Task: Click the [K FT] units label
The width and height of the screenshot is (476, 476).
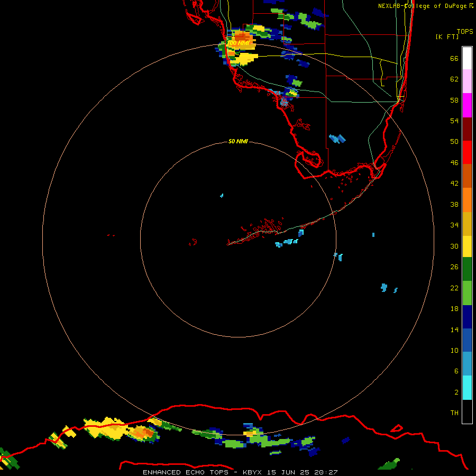Action: coord(447,36)
